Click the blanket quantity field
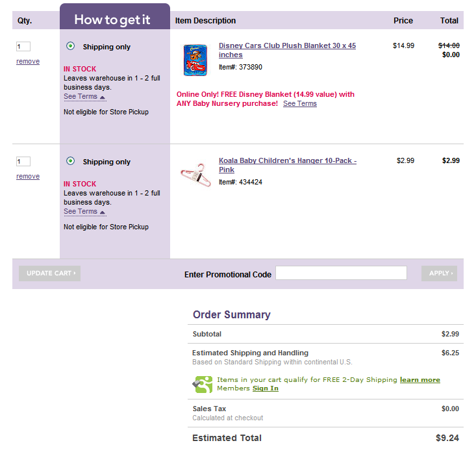This screenshot has height=456, width=476. click(23, 47)
